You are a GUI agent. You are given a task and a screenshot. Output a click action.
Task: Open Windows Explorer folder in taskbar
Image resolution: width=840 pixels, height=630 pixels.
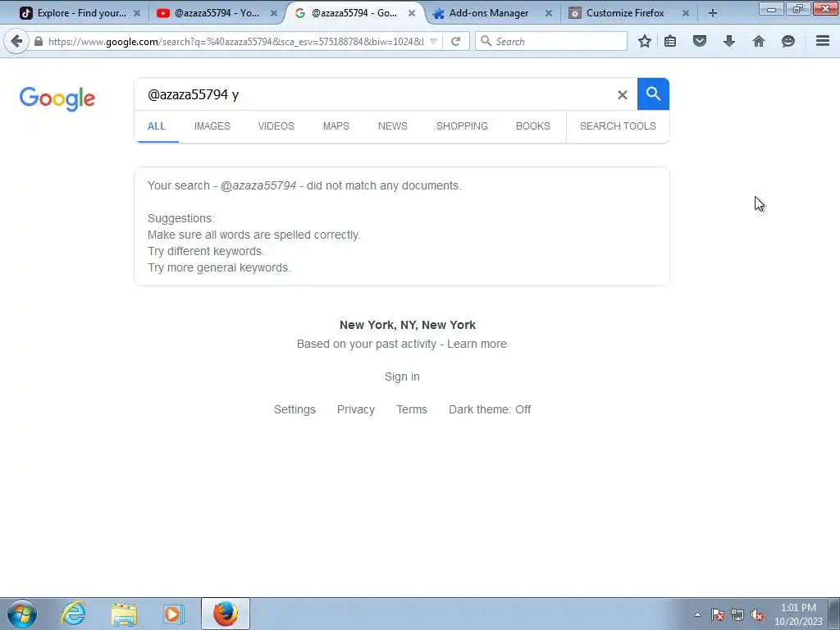[x=124, y=614]
